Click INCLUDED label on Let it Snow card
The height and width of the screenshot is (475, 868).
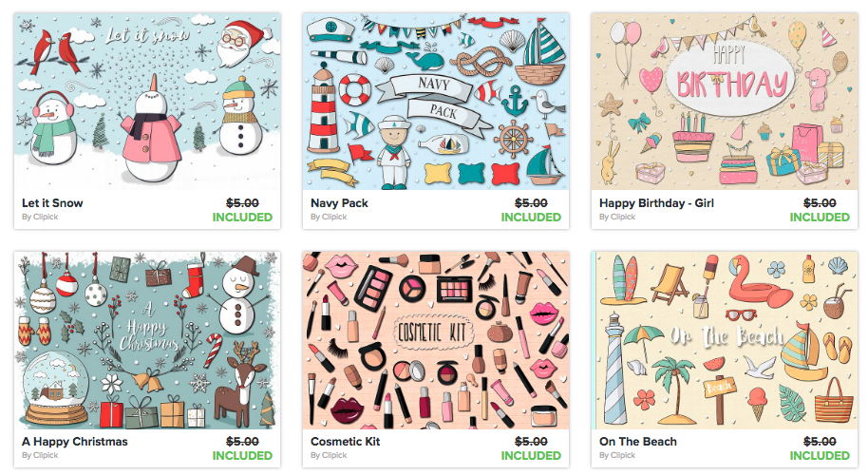(242, 218)
